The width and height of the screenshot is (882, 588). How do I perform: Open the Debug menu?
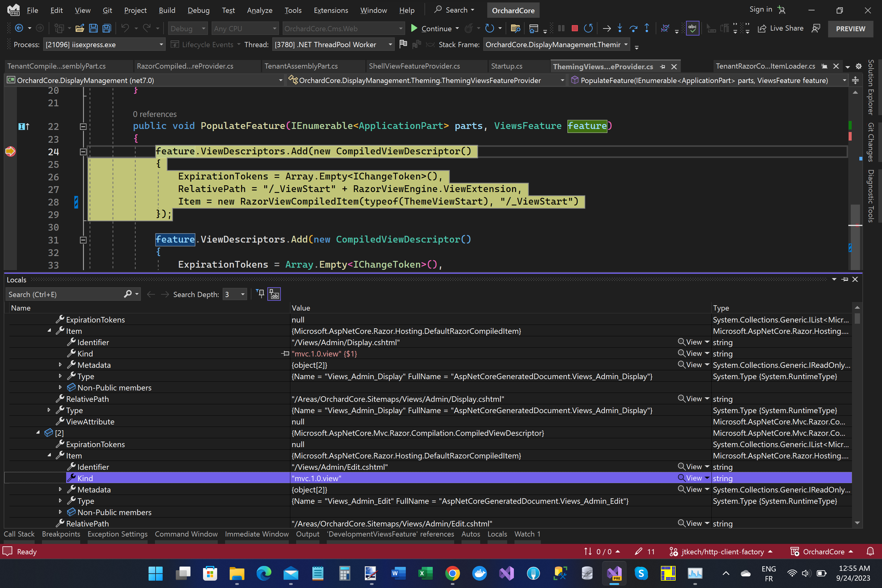pyautogui.click(x=198, y=10)
